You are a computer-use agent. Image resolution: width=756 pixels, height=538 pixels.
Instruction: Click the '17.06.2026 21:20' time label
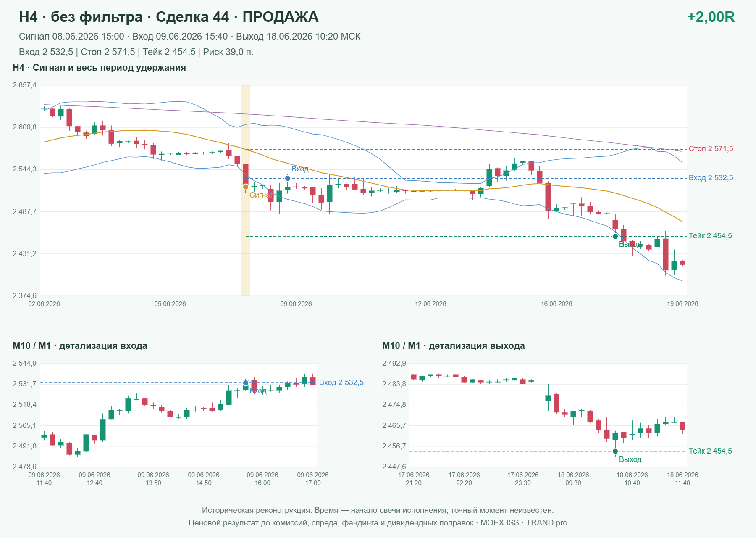[414, 479]
